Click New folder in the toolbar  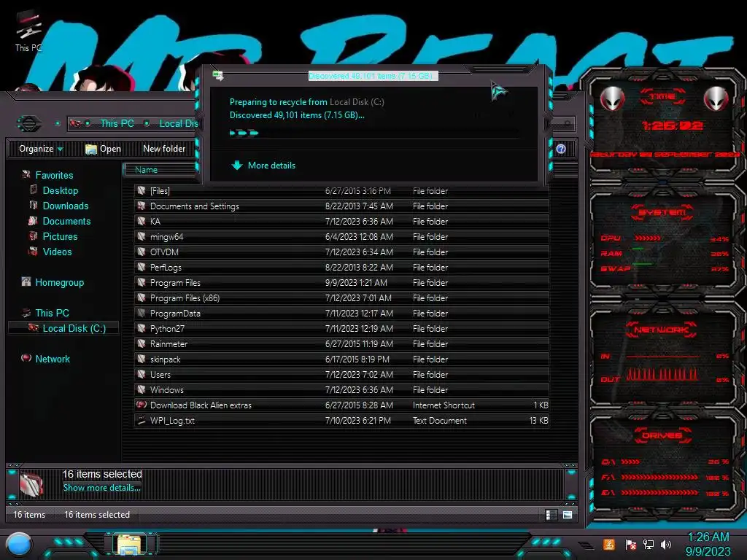pos(164,149)
